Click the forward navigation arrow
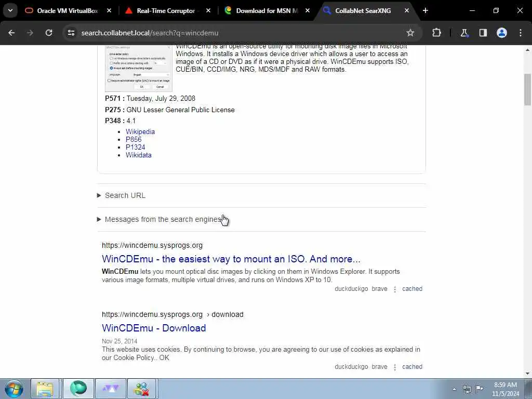Image resolution: width=532 pixels, height=399 pixels. coord(30,33)
